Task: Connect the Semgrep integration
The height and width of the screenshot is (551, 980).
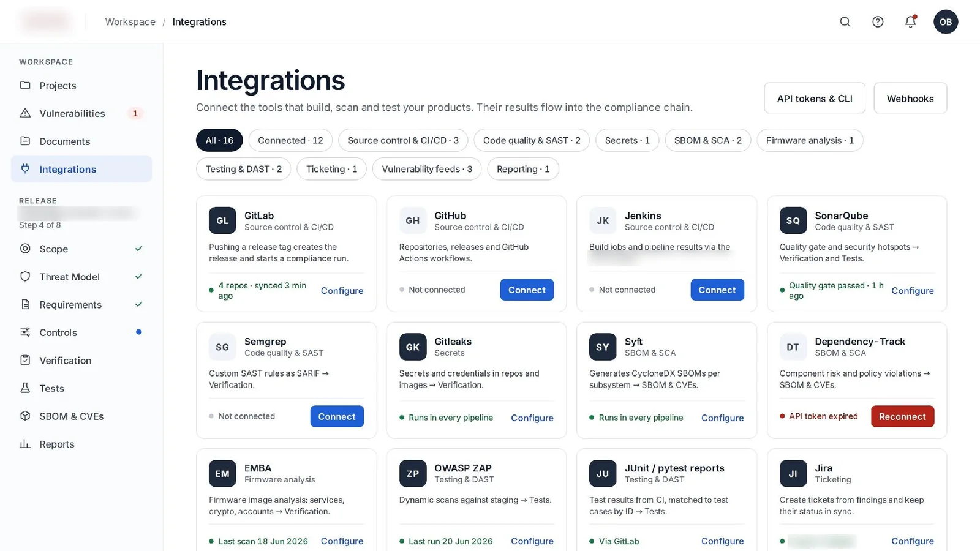Action: click(x=337, y=416)
